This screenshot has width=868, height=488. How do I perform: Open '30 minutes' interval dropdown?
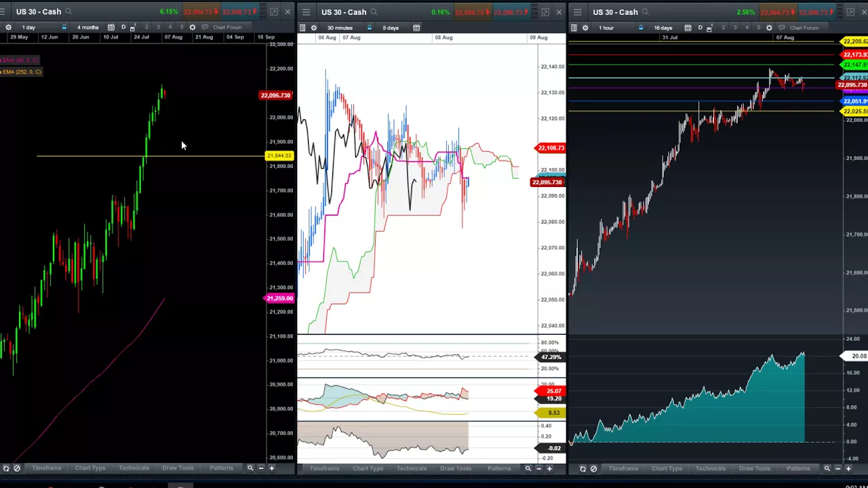point(340,28)
